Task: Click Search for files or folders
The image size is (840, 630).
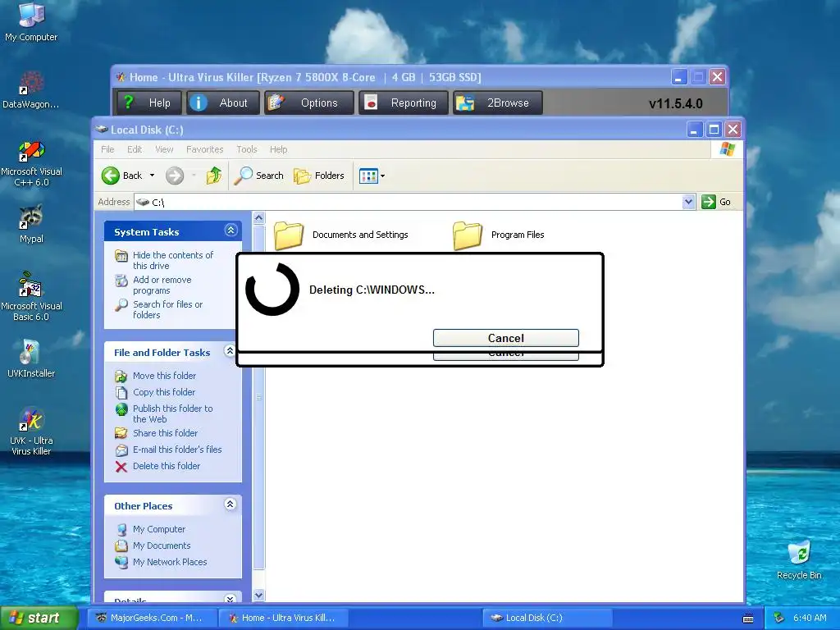Action: tap(167, 309)
